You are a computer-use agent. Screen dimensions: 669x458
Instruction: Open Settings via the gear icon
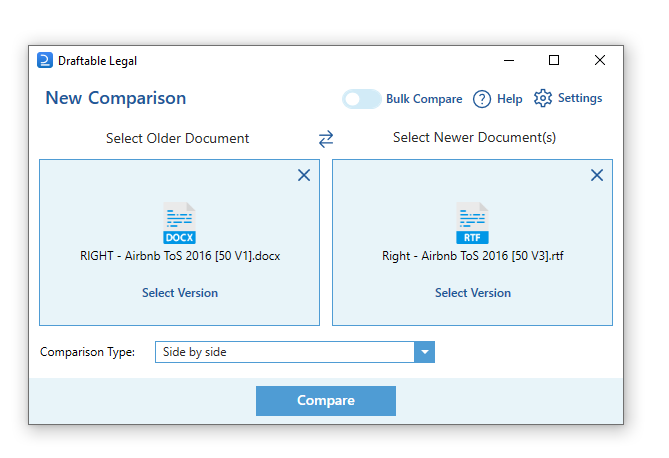[543, 98]
